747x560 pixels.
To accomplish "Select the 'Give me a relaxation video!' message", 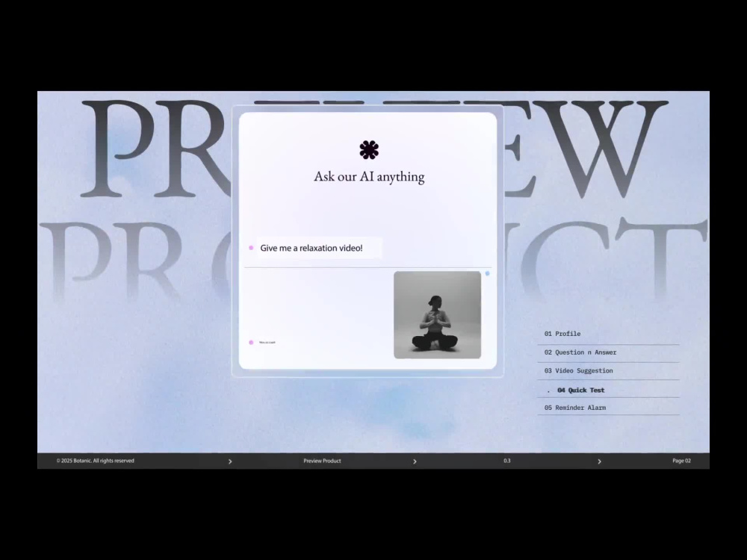I will click(319, 248).
